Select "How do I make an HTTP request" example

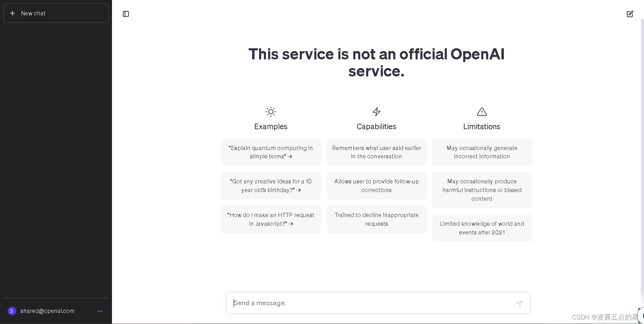click(271, 219)
